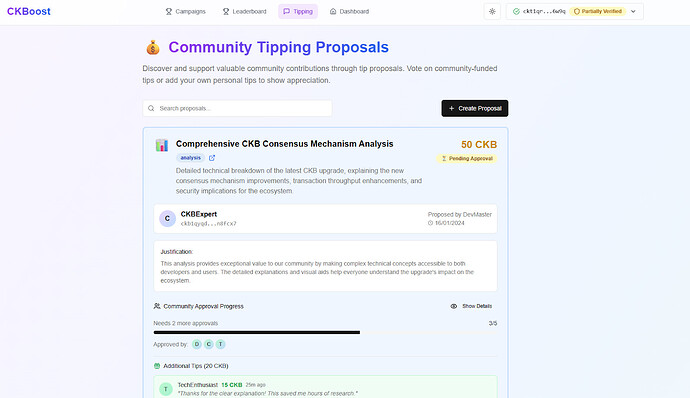Click CKBExpert's circular C avatar

167,218
